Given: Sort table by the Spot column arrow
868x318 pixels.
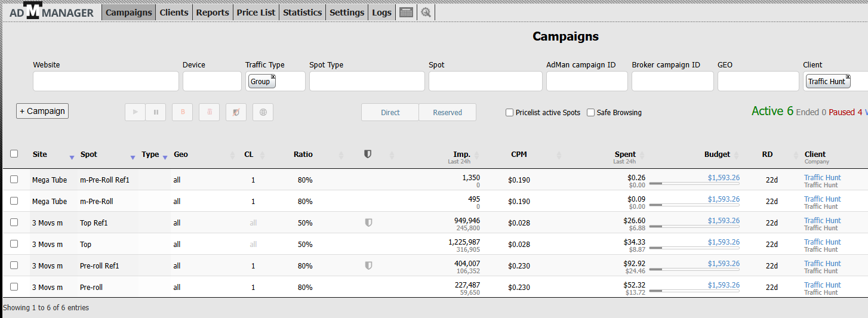Looking at the screenshot, I should pos(133,157).
